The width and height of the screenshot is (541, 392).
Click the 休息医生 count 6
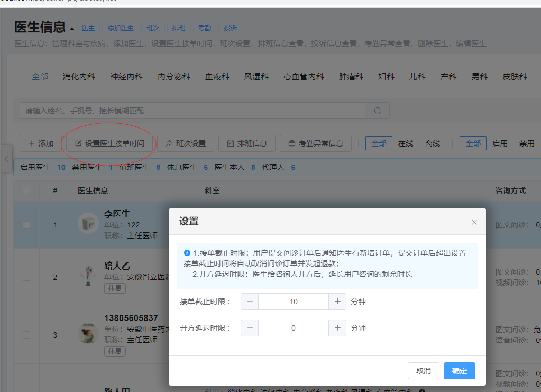[x=206, y=167]
